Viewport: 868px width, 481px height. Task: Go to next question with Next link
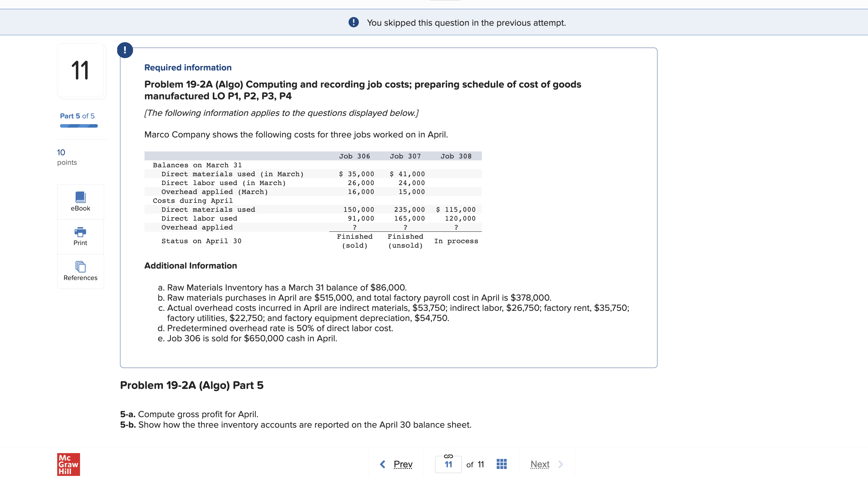pos(540,464)
